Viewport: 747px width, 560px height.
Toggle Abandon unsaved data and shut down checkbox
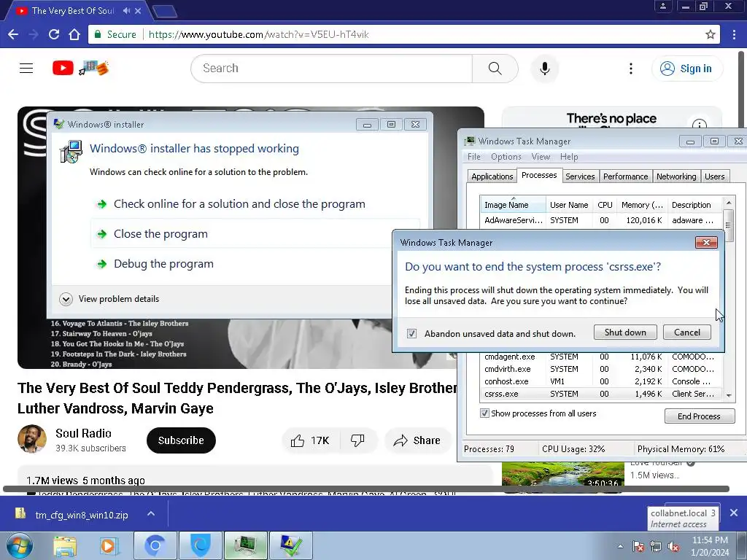click(411, 333)
